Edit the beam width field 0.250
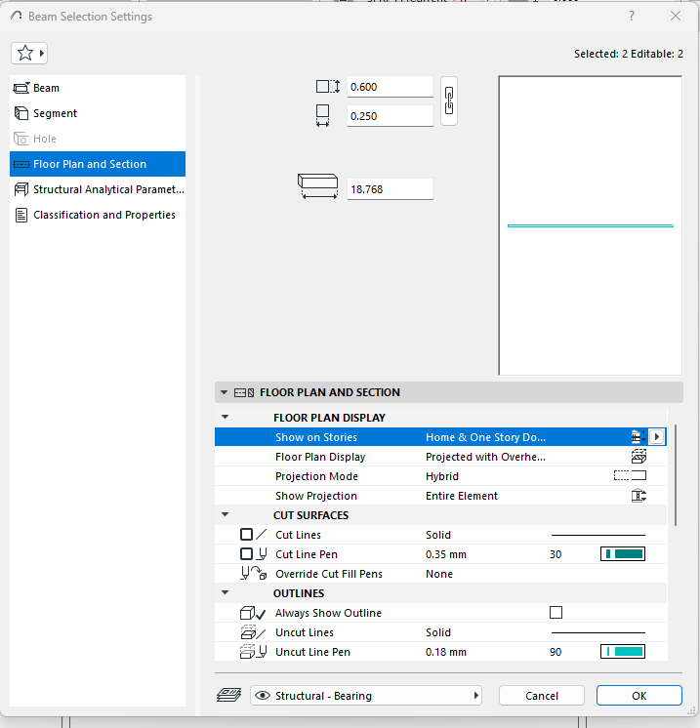 pyautogui.click(x=391, y=116)
